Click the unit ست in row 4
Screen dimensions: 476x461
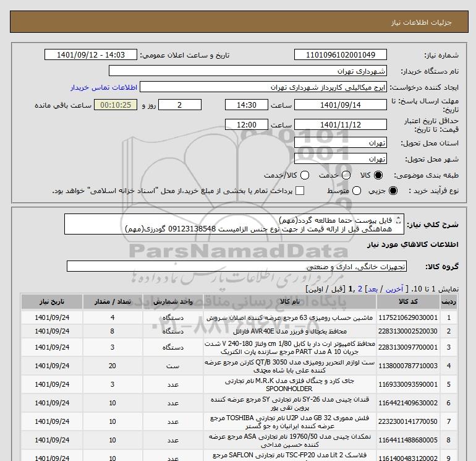(172, 366)
